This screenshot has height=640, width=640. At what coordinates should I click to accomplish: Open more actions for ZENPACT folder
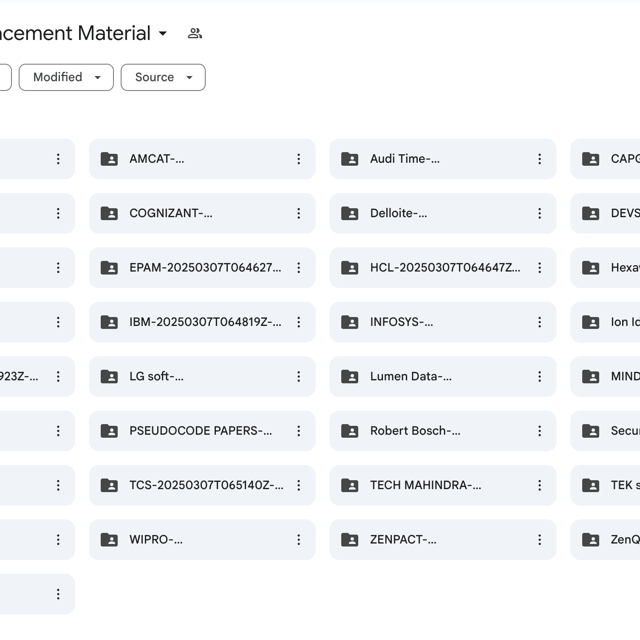(x=540, y=540)
